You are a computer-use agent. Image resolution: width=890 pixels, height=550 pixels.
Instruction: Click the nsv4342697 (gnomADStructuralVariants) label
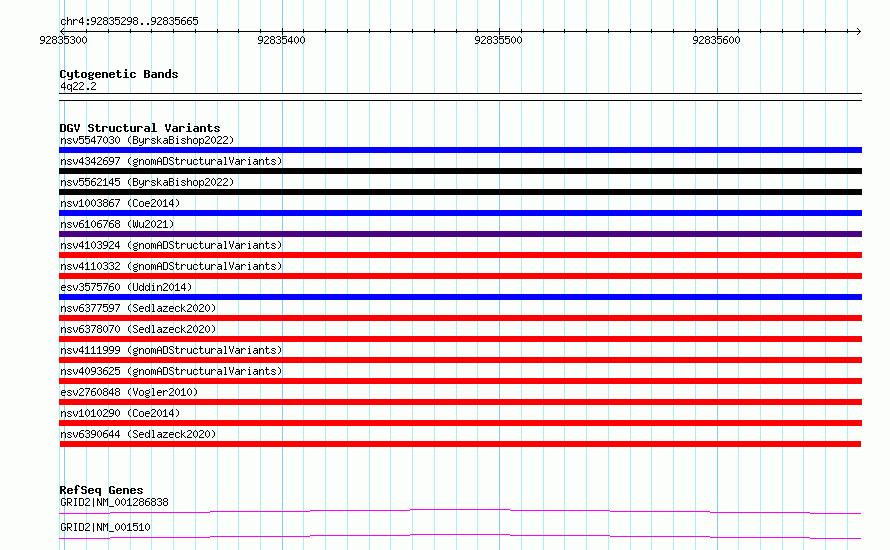171,161
